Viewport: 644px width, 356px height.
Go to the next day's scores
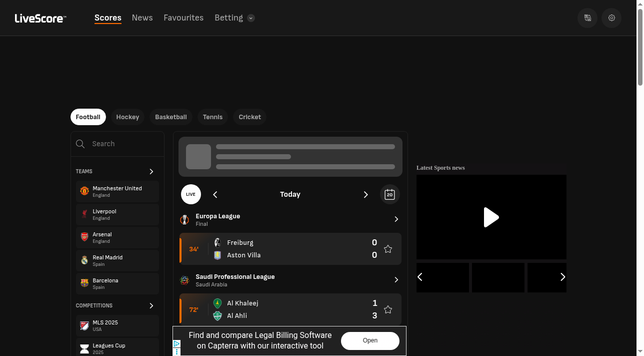tap(365, 194)
